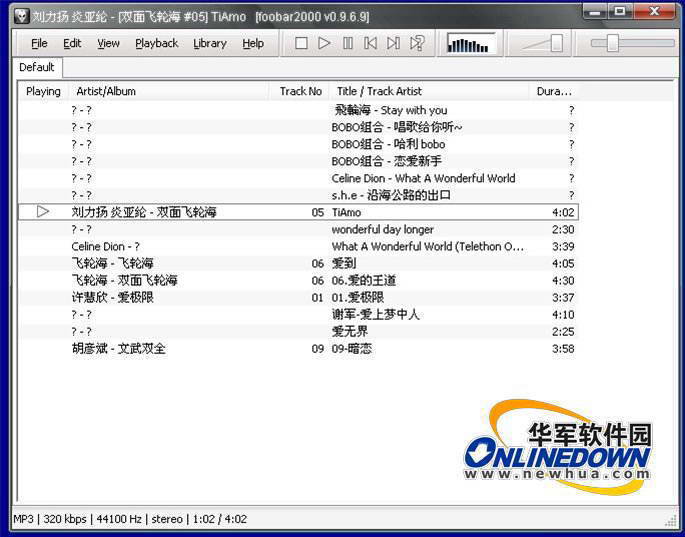Screen dimensions: 685x537
Task: Click the Stop playback button
Action: coord(301,43)
